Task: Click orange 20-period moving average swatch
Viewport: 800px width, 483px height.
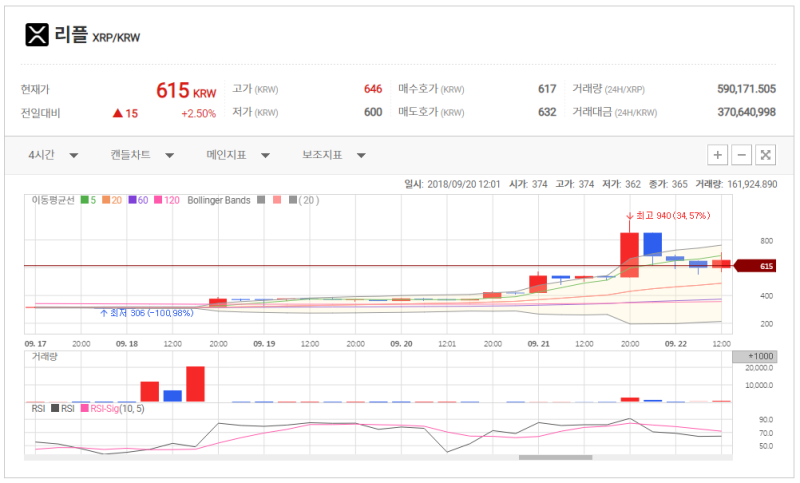Action: (106, 200)
